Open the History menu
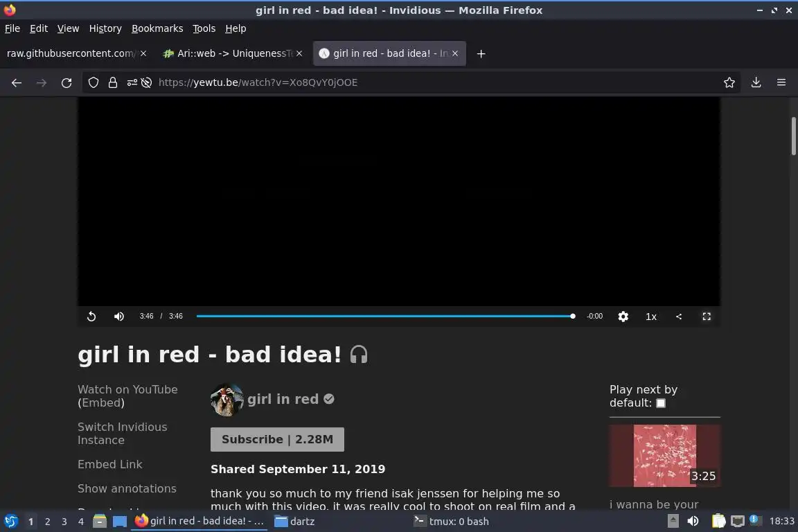 pos(105,28)
